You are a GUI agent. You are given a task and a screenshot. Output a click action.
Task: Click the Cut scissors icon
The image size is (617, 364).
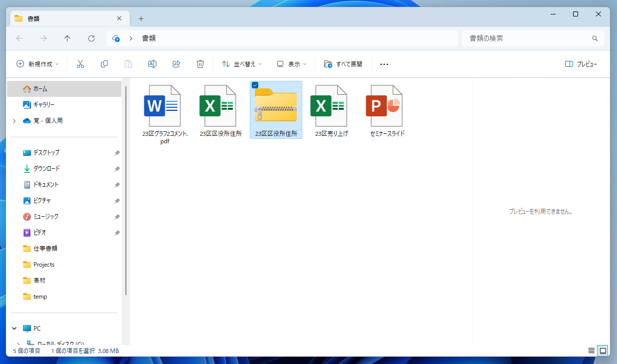80,64
